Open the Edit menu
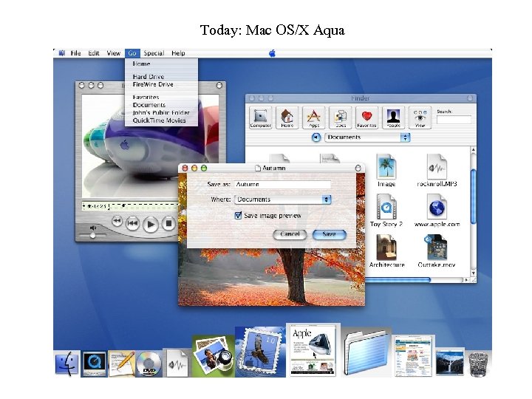This screenshot has width=532, height=399. point(94,53)
